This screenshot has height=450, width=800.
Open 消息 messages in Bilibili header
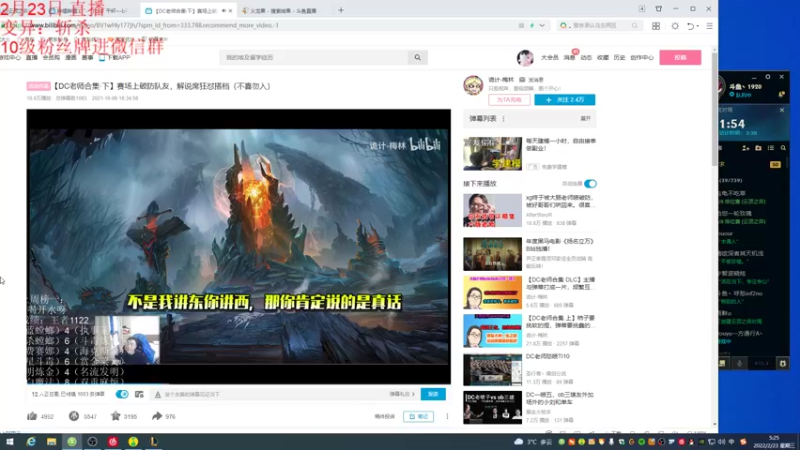coord(569,58)
